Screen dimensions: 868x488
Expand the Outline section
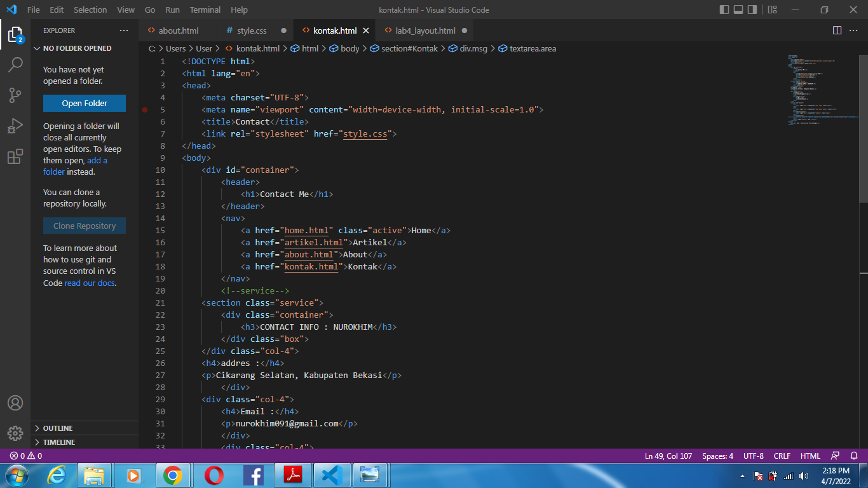coord(58,428)
